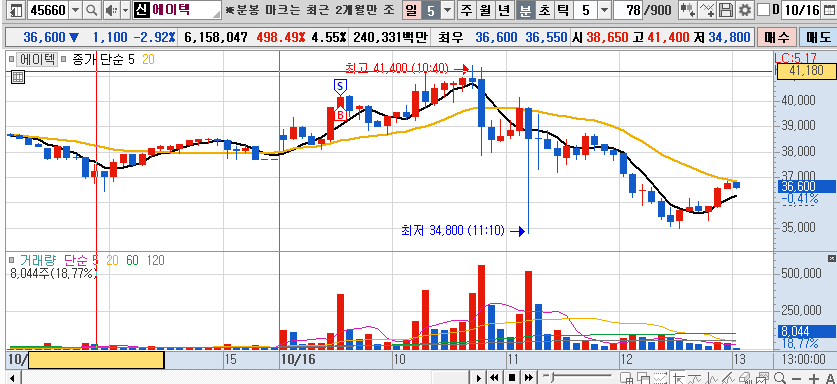The width and height of the screenshot is (837, 384).
Task: Select 주 weekly period button
Action: [x=467, y=10]
